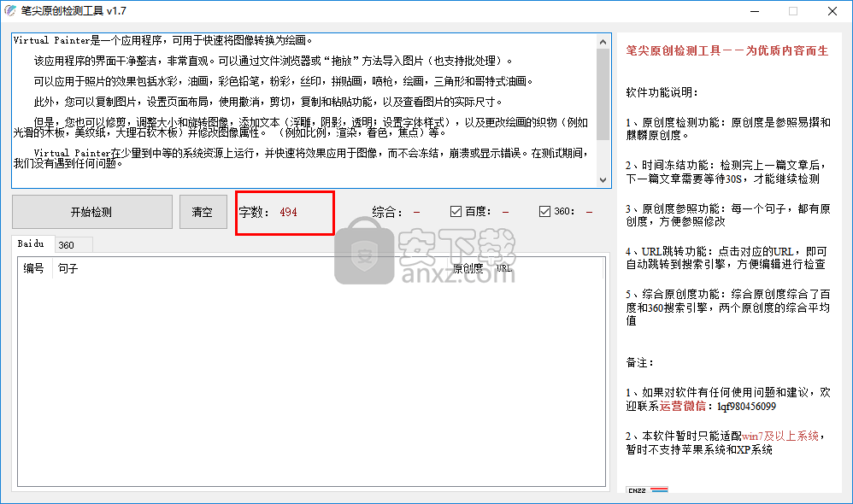This screenshot has width=853, height=504.
Task: Click the 原创度检测功能 description paragraph
Action: 728,129
